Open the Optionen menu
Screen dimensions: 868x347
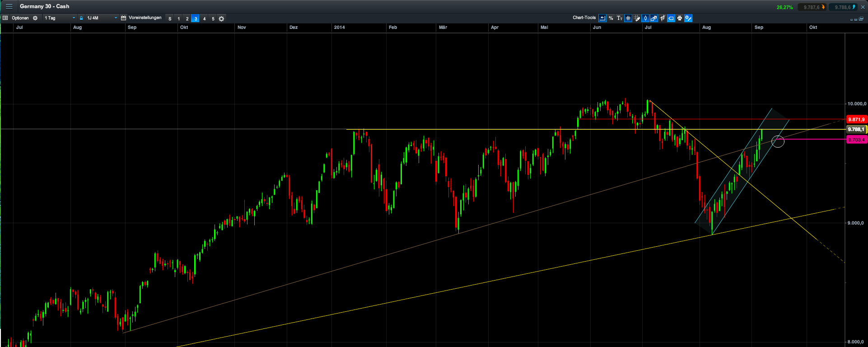[20, 18]
